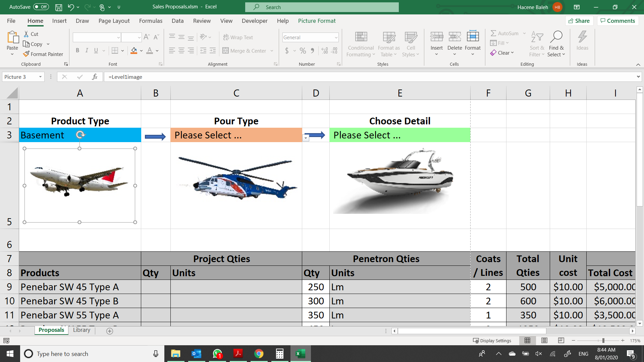Viewport: 644px width, 362px height.
Task: Click inside the formula bar
Action: pos(235,77)
